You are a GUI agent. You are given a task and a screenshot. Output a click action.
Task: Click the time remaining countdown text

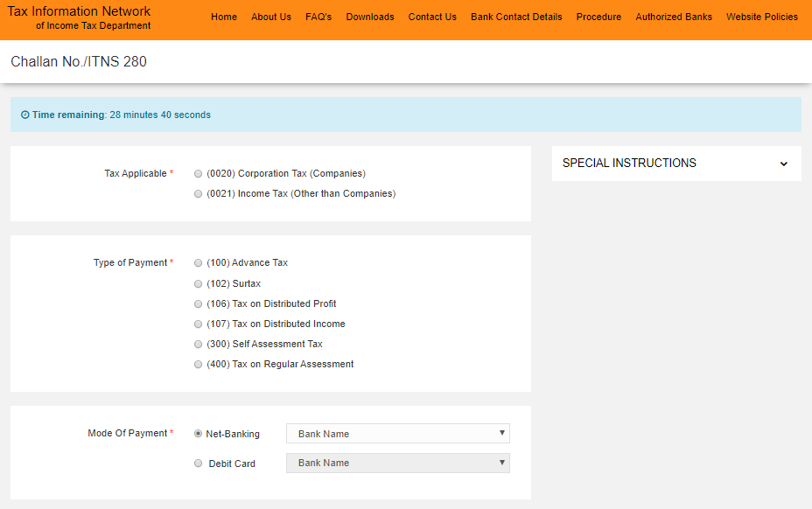click(x=160, y=115)
